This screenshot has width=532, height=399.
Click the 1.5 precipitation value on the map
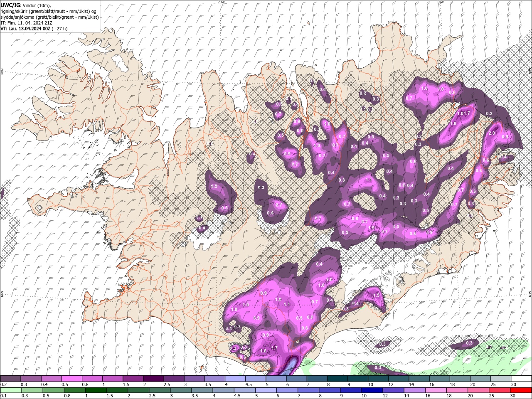pos(377,295)
